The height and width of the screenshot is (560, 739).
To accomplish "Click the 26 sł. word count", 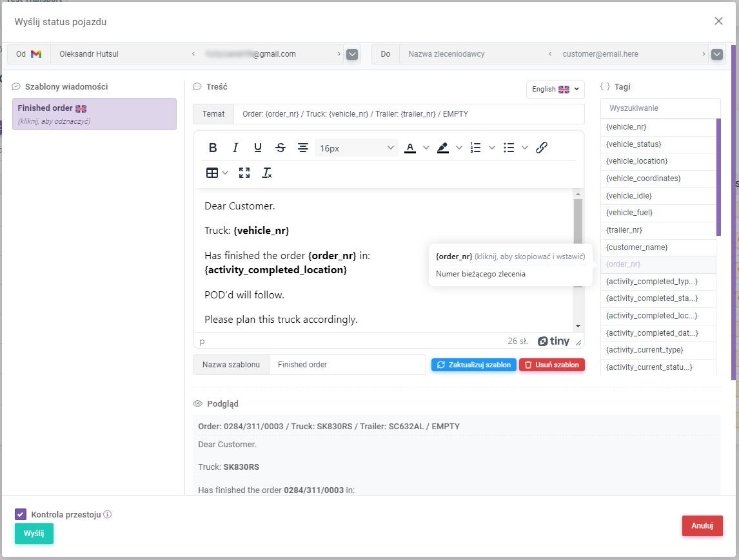I will pyautogui.click(x=517, y=341).
